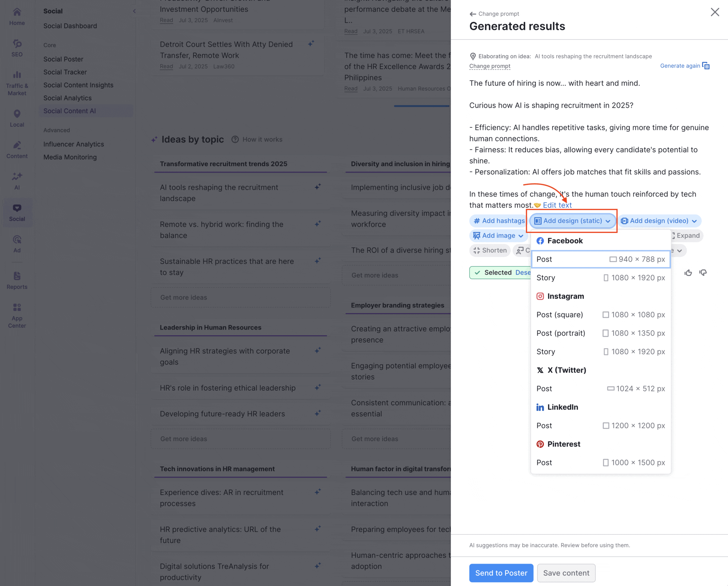Viewport: 728px width, 586px height.
Task: Choose Instagram Post (portrait) 1080 × 1350 option
Action: [600, 333]
